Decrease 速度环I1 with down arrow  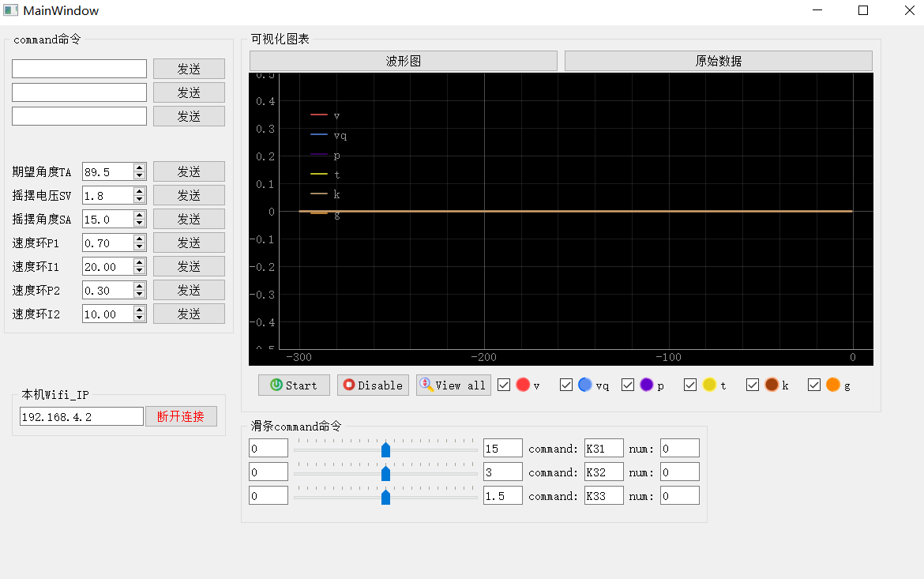pyautogui.click(x=140, y=271)
